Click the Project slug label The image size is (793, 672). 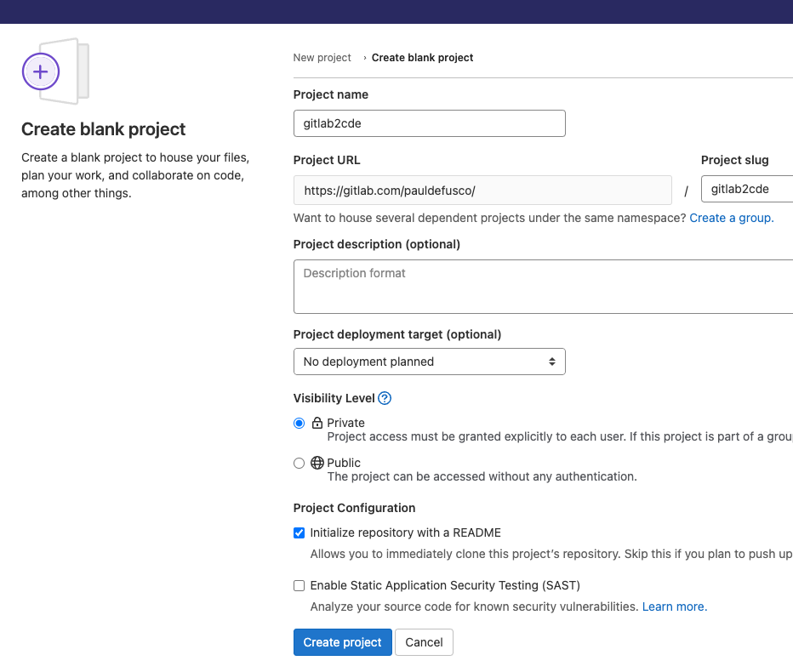pos(734,160)
